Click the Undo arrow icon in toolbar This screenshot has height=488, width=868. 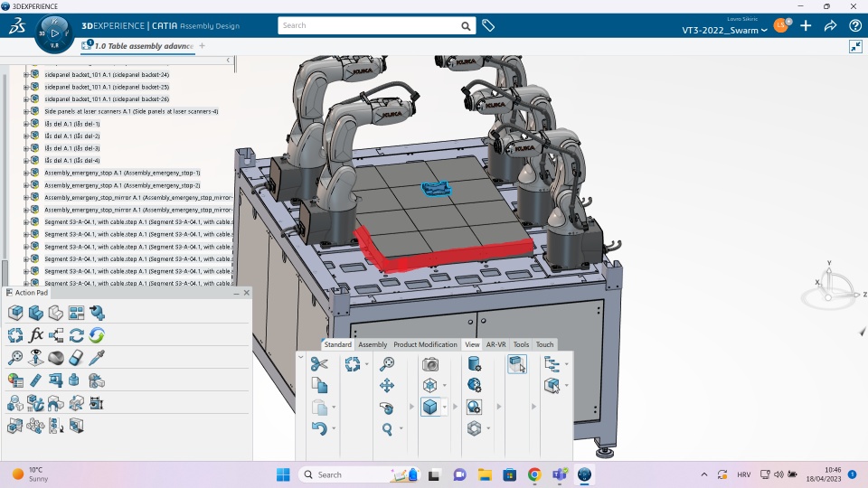pyautogui.click(x=319, y=428)
